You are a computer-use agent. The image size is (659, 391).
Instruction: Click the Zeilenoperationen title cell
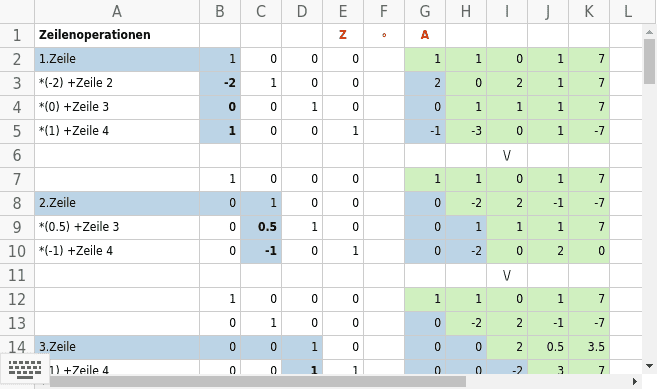[x=117, y=35]
